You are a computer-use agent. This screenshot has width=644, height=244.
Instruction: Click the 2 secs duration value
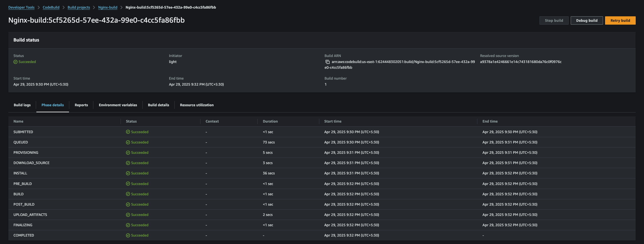268,215
